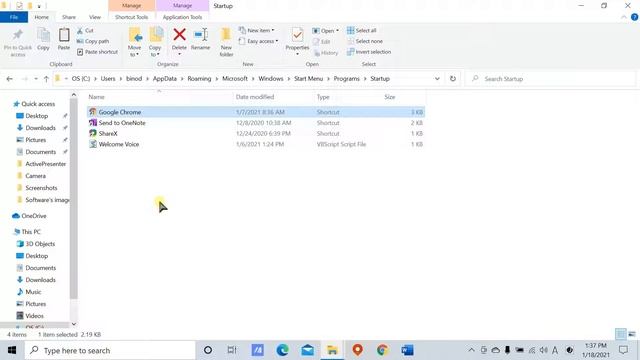This screenshot has height=360, width=640.
Task: Switch to Details view icon in status bar
Action: pyautogui.click(x=620, y=334)
